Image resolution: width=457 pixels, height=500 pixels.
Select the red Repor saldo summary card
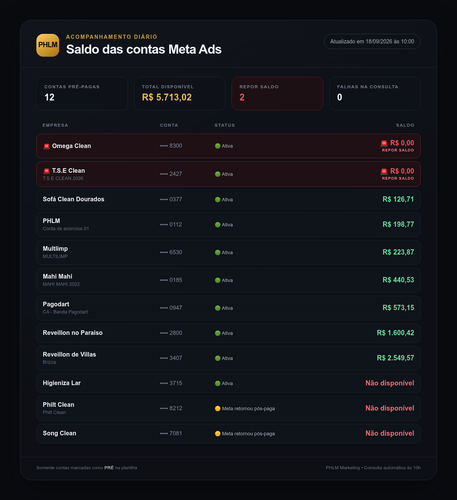point(277,94)
